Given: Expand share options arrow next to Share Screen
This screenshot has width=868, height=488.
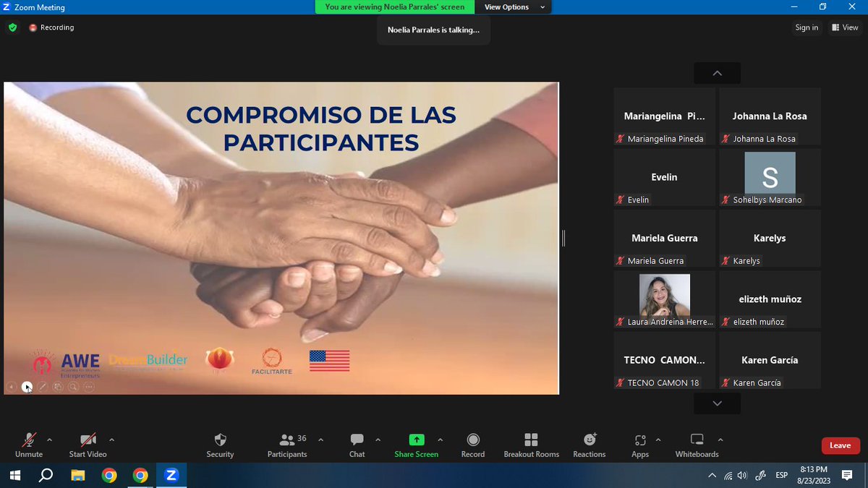Looking at the screenshot, I should pos(440,440).
